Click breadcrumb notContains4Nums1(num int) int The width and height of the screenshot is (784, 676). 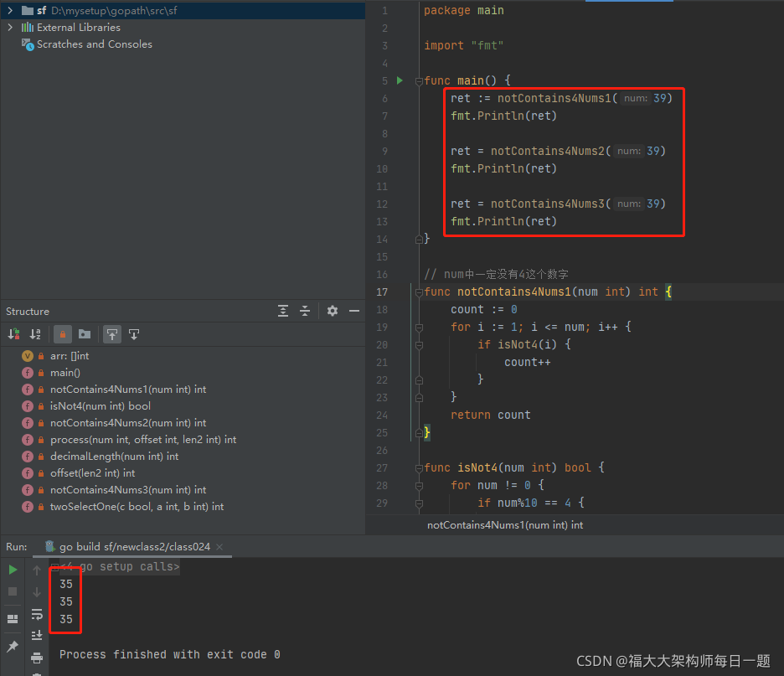pyautogui.click(x=505, y=525)
